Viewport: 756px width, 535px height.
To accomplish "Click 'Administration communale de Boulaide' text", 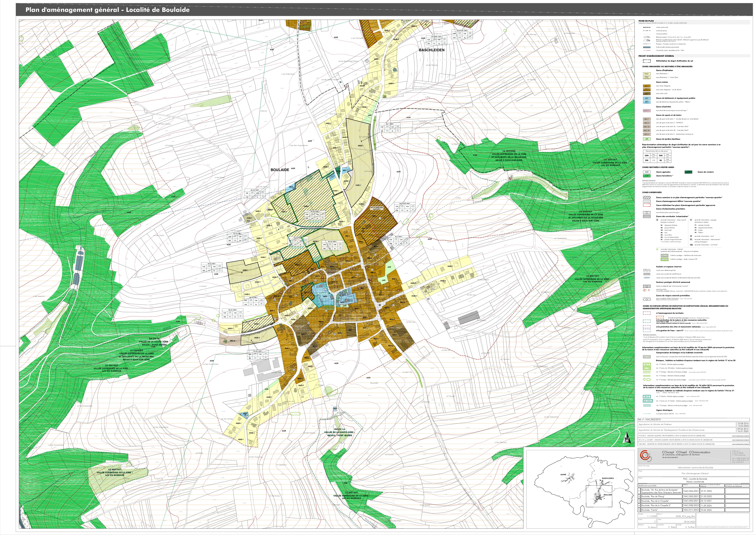I will click(x=695, y=467).
